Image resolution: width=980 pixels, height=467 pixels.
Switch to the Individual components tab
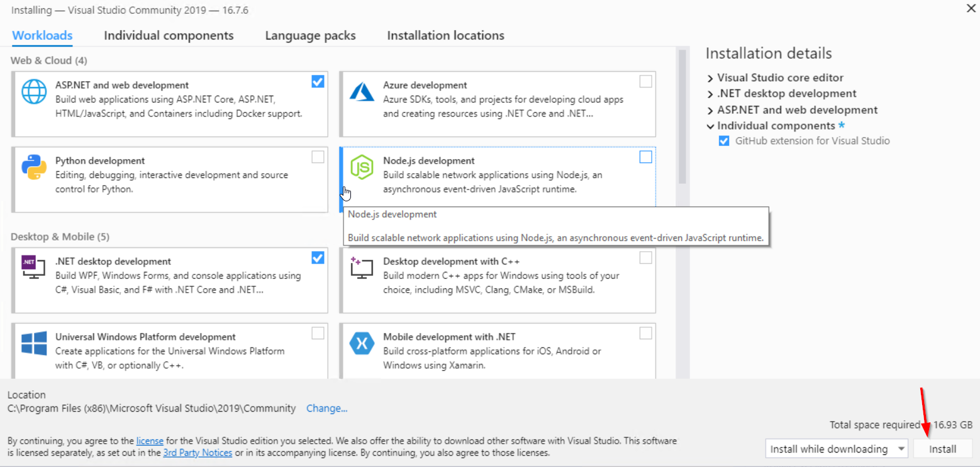(169, 35)
